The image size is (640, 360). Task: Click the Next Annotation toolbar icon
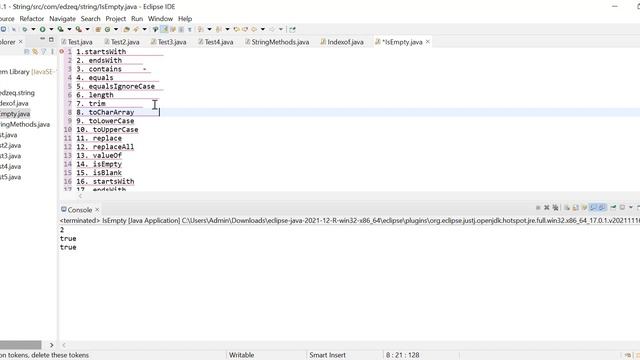[200, 29]
